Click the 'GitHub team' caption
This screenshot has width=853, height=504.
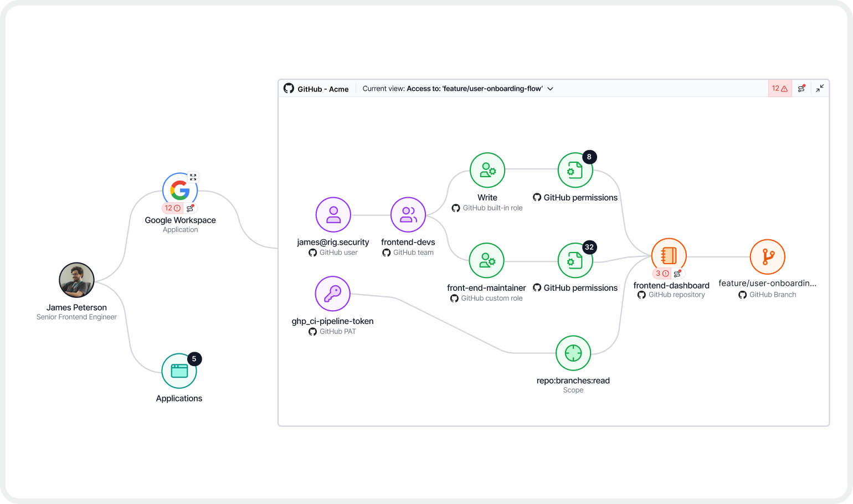413,253
